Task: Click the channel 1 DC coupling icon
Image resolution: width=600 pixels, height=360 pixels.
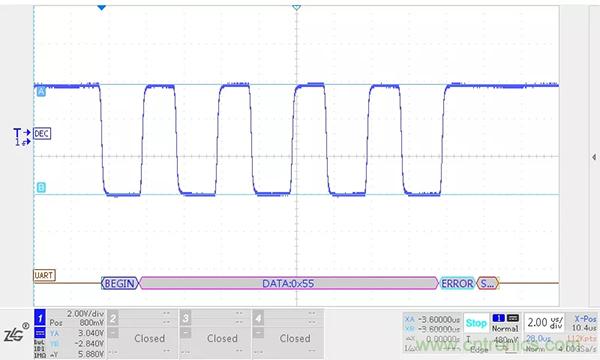Action: pyautogui.click(x=40, y=332)
